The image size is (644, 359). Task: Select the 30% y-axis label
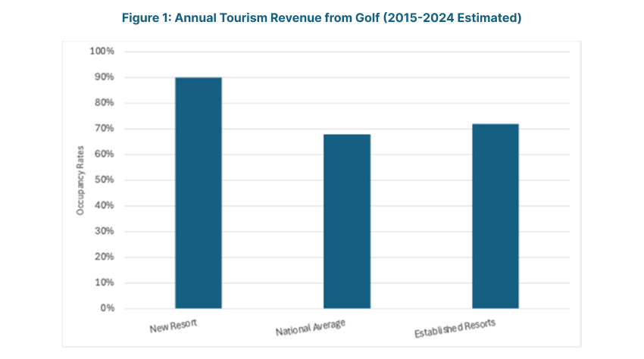tap(103, 232)
